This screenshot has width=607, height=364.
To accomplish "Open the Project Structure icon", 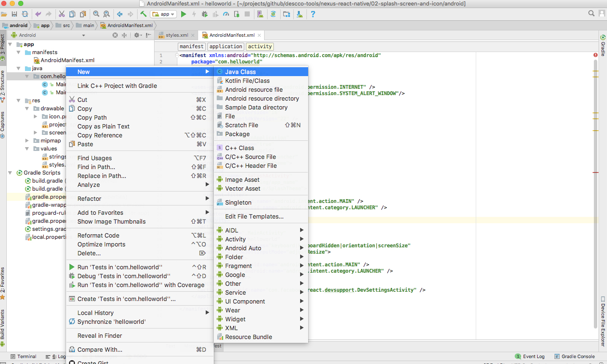I will pos(287,14).
